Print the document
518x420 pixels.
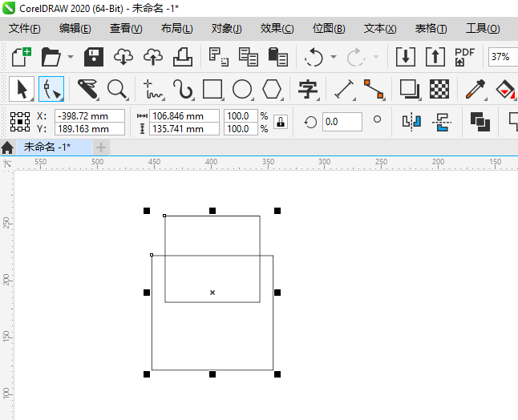point(183,57)
